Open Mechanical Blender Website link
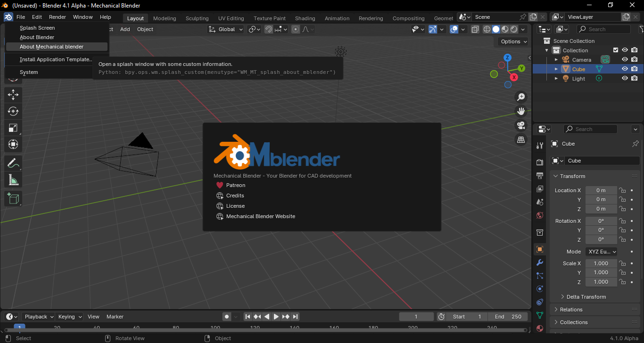Image resolution: width=644 pixels, height=343 pixels. point(256,216)
